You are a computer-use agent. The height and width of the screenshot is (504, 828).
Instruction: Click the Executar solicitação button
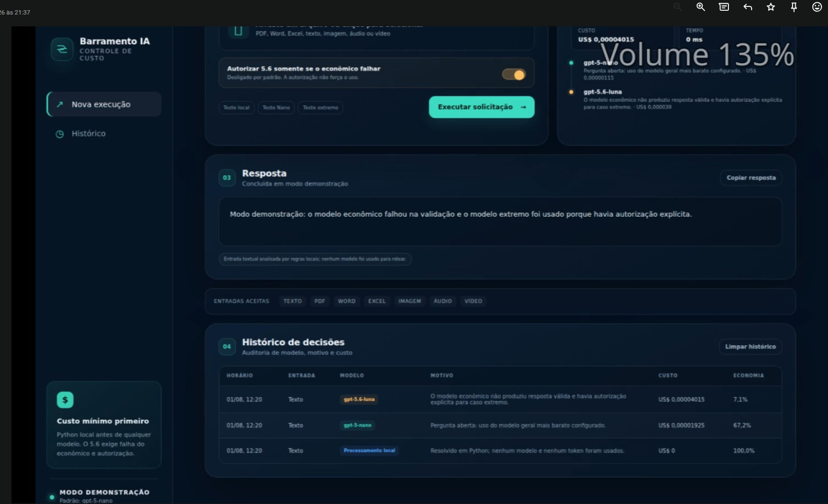tap(482, 107)
